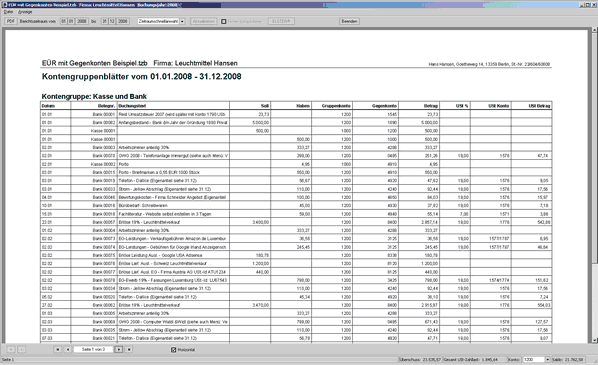Screen dimensions: 598x365
Task: Click the zoom-in plus button at bottom left
Action: [x=11, y=349]
